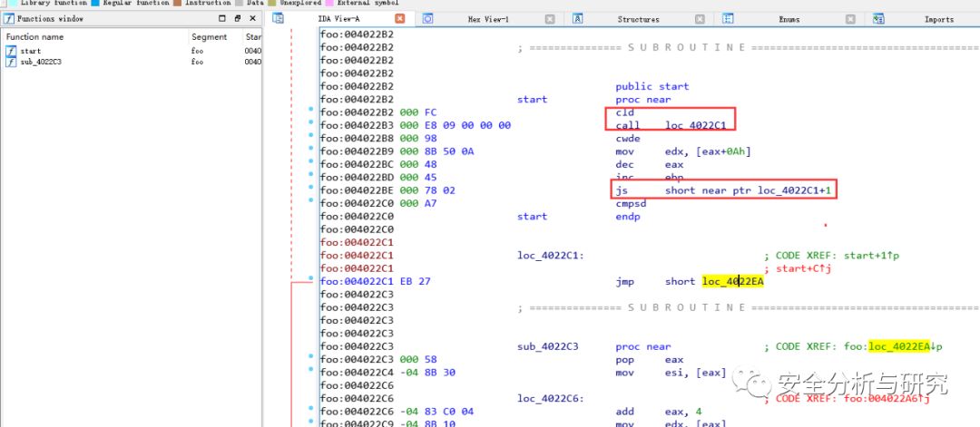Screen dimensions: 980x427
Task: Click the Functions window title icon
Action: tap(9, 19)
